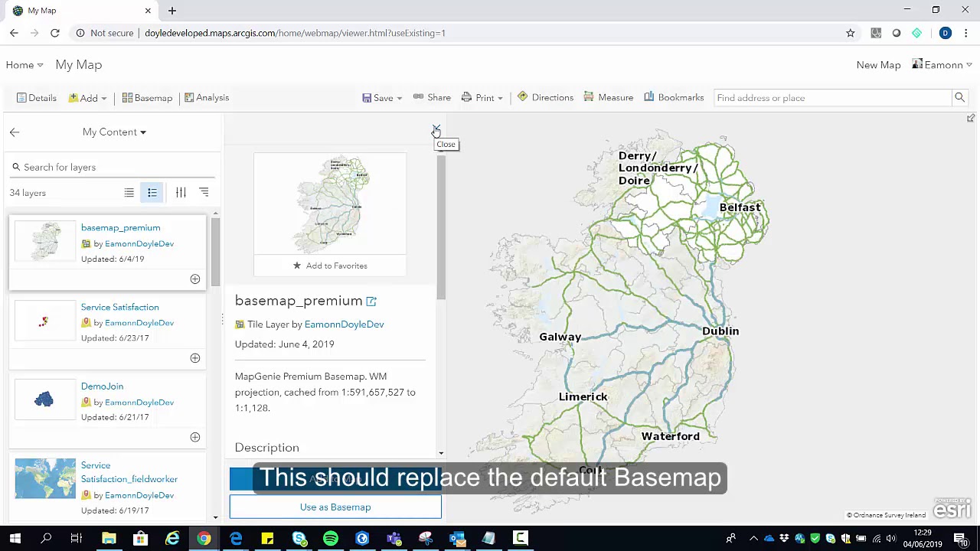Open the Home dropdown menu

click(x=24, y=65)
